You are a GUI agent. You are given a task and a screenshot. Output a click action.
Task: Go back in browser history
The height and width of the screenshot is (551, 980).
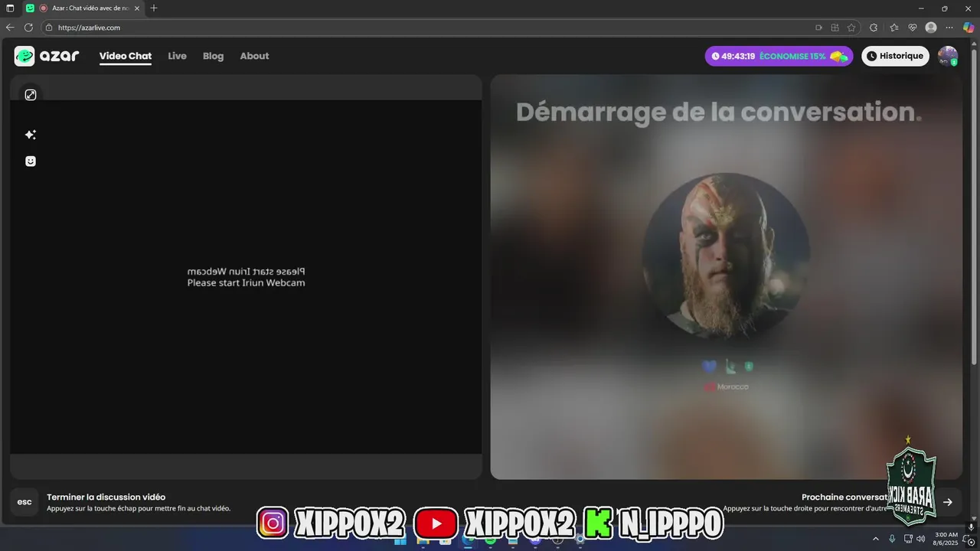(10, 28)
